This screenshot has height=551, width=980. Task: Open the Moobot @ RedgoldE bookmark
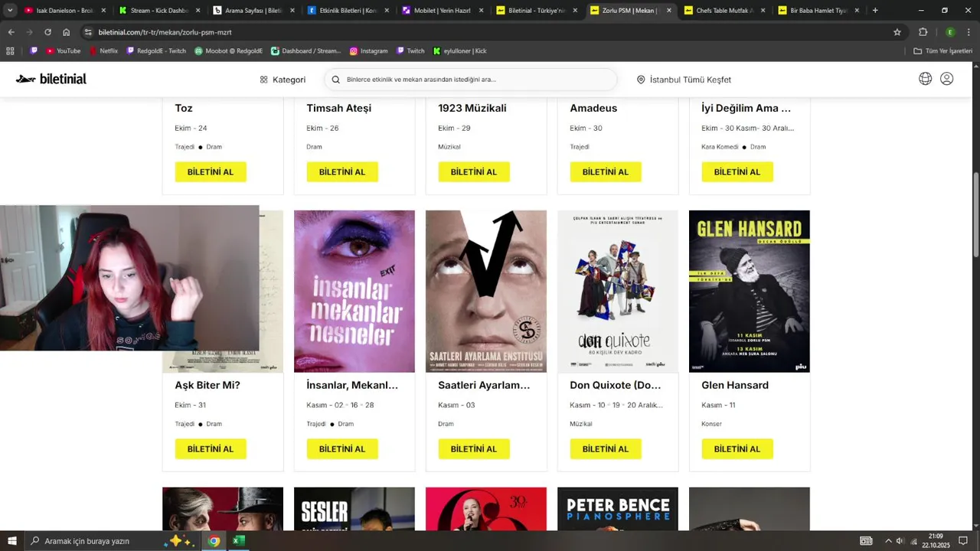[228, 51]
